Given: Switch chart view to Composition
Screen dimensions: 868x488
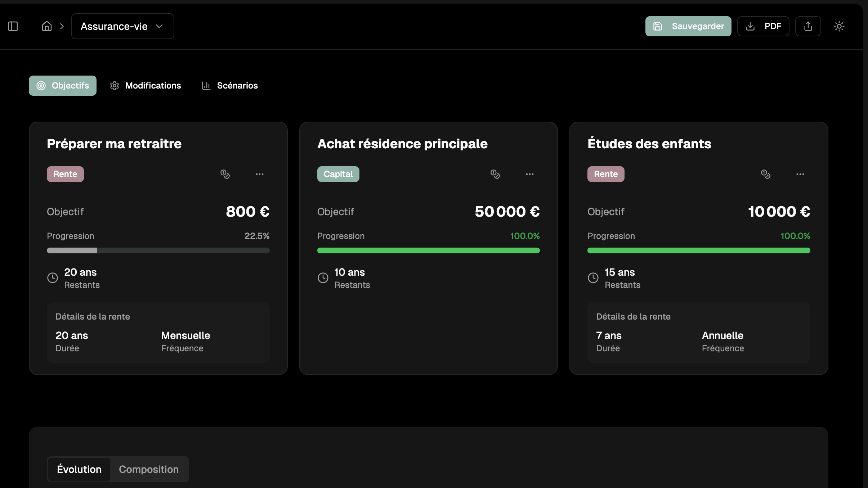Looking at the screenshot, I should (149, 469).
